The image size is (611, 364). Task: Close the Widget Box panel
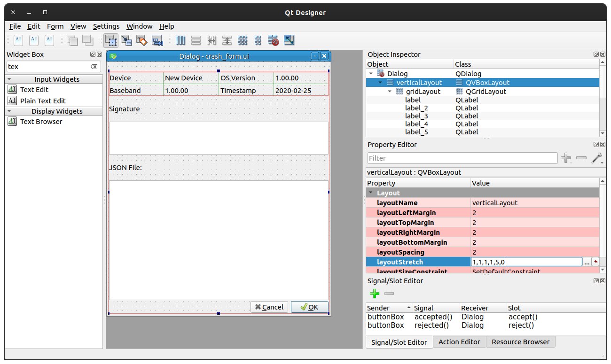pos(99,54)
